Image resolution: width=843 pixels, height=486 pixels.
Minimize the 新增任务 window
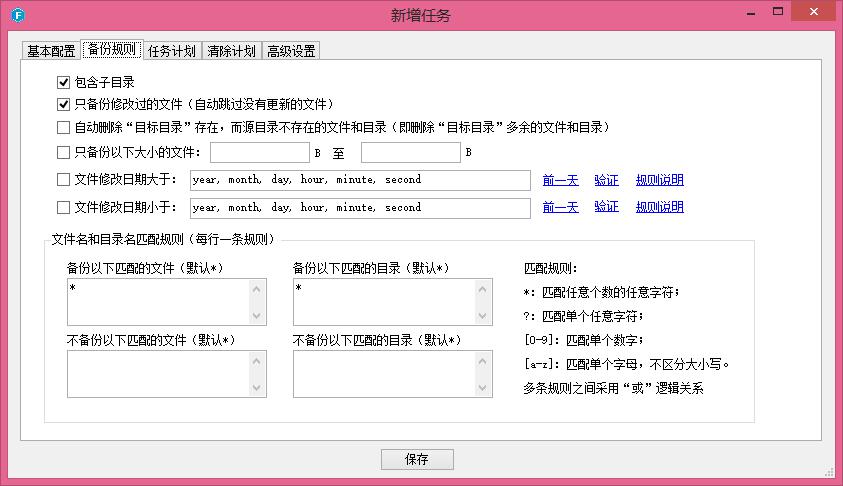751,12
